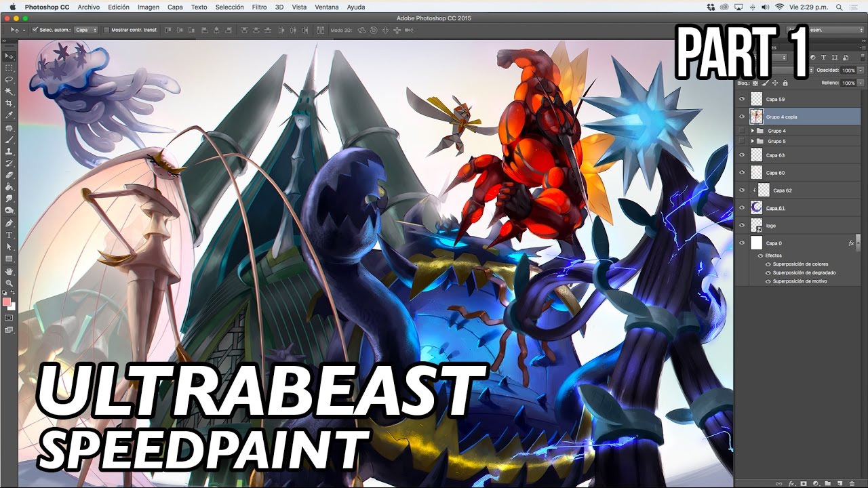
Task: Select the Rectangular Marquee tool
Action: coord(9,68)
